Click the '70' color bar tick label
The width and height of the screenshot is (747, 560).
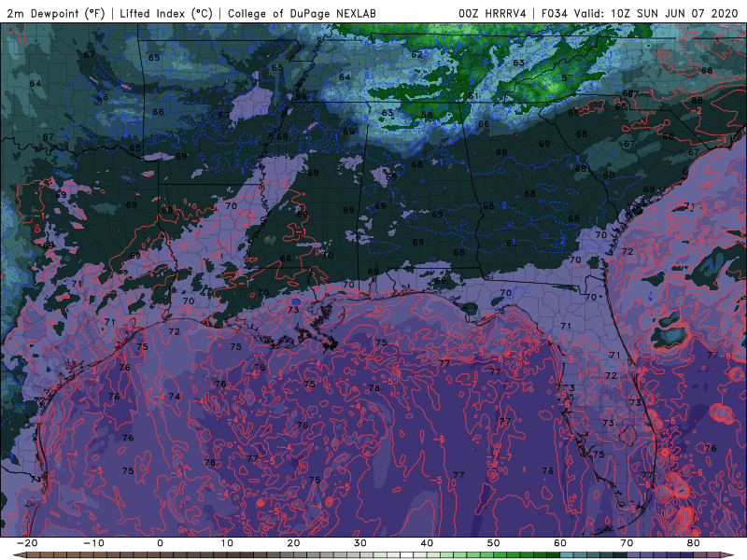point(627,543)
